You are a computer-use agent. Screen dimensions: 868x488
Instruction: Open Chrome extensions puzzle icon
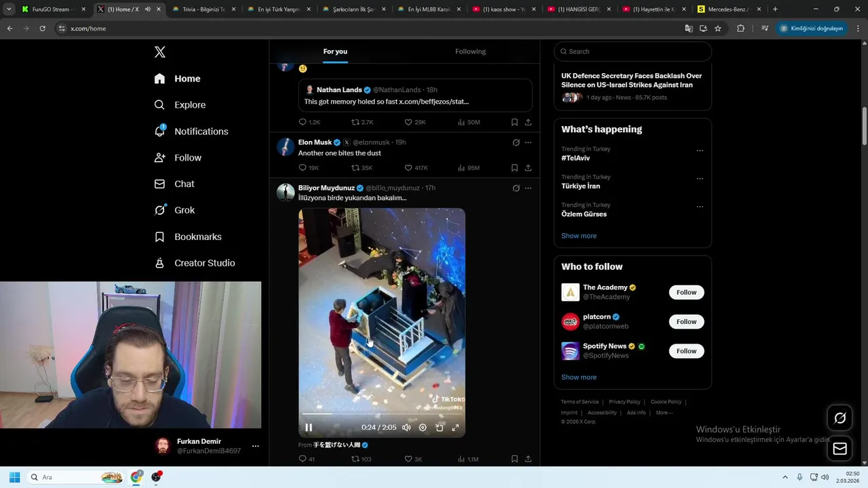741,28
